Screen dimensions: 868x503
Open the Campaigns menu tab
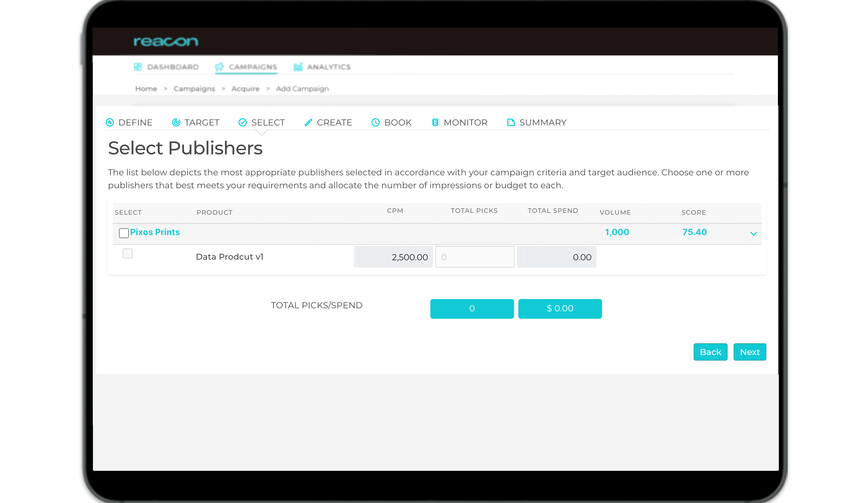(x=252, y=67)
